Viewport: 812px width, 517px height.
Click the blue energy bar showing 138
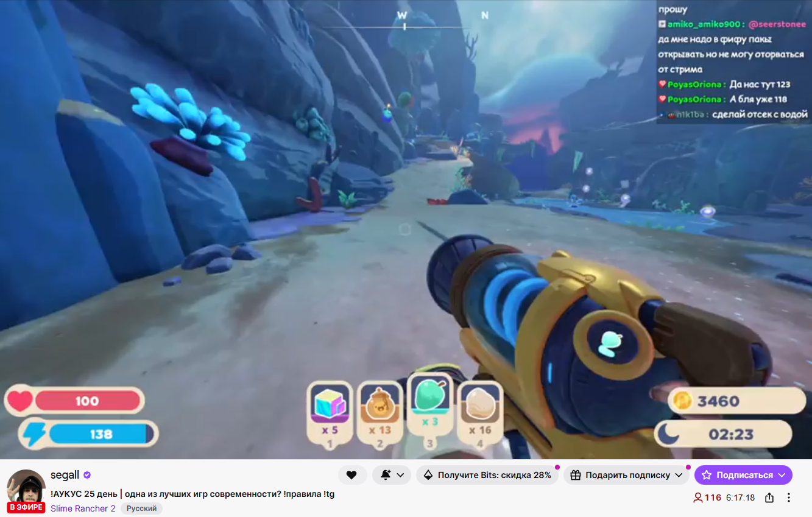(x=102, y=434)
